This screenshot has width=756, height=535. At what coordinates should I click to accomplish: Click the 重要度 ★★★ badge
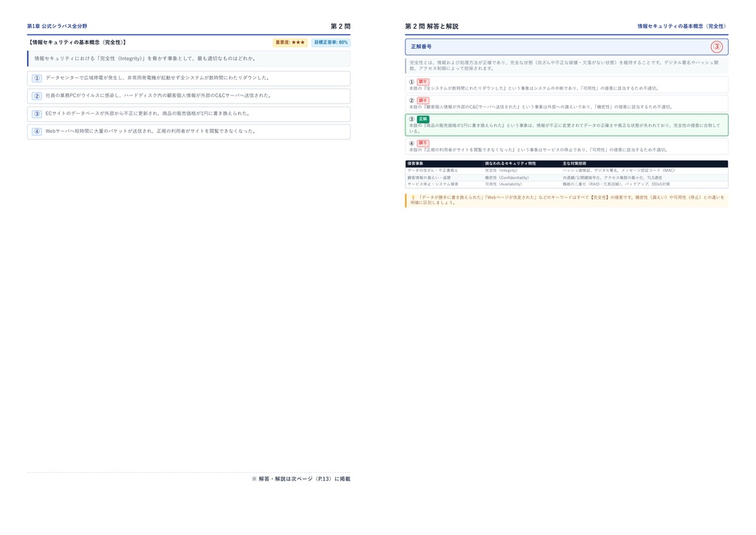[x=290, y=42]
